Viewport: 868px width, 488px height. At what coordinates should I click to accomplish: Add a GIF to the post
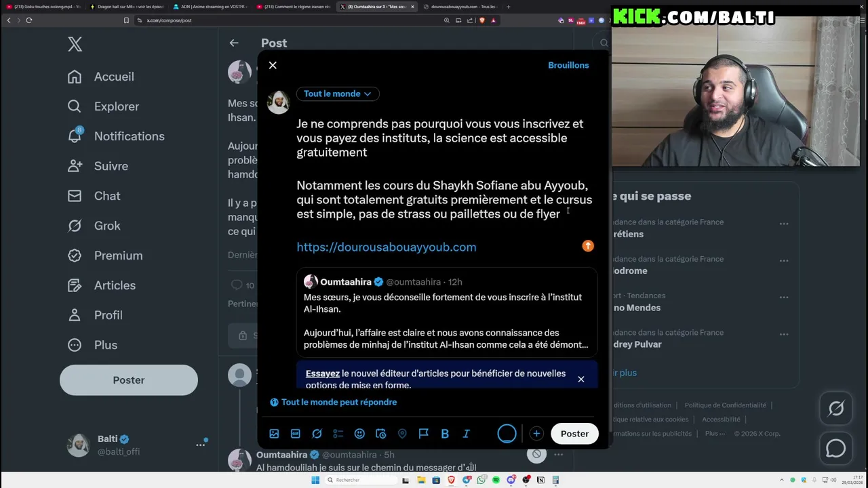point(296,434)
